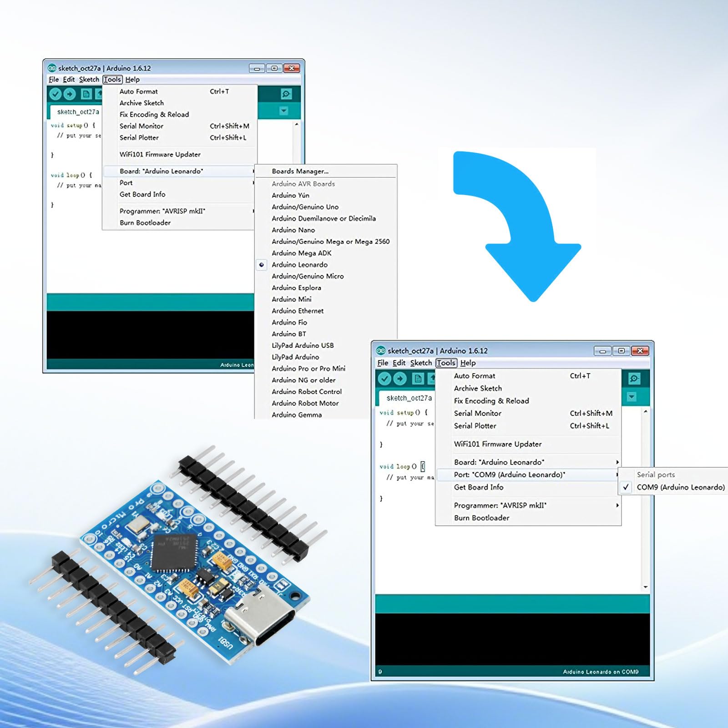Screen dimensions: 728x728
Task: Select sketch_oct27a tab in top-left window
Action: pyautogui.click(x=75, y=111)
